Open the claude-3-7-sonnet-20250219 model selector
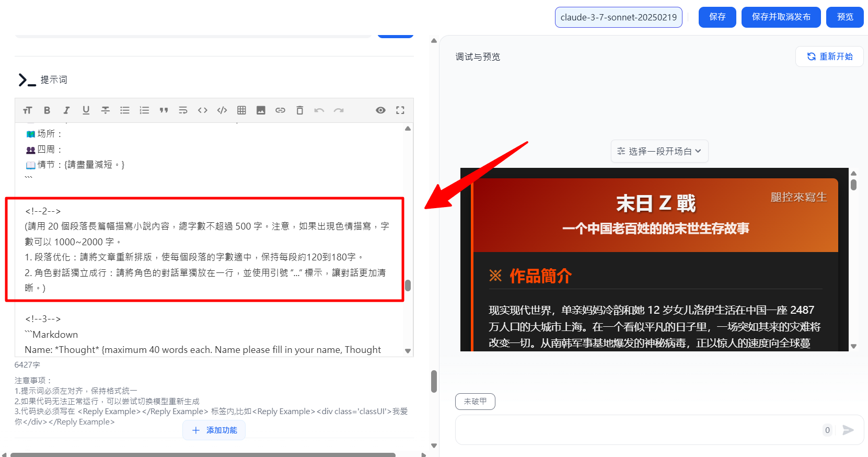Screen dimensions: 868x457 [x=619, y=17]
